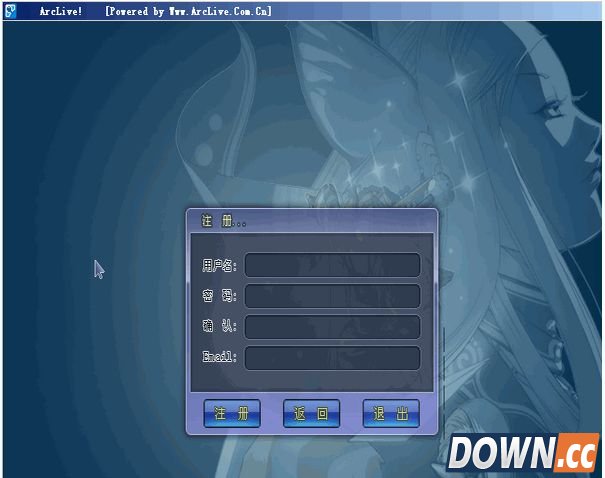Screen dimensions: 605x478
Task: Click the 注册... dialog title bar
Action: tap(312, 220)
